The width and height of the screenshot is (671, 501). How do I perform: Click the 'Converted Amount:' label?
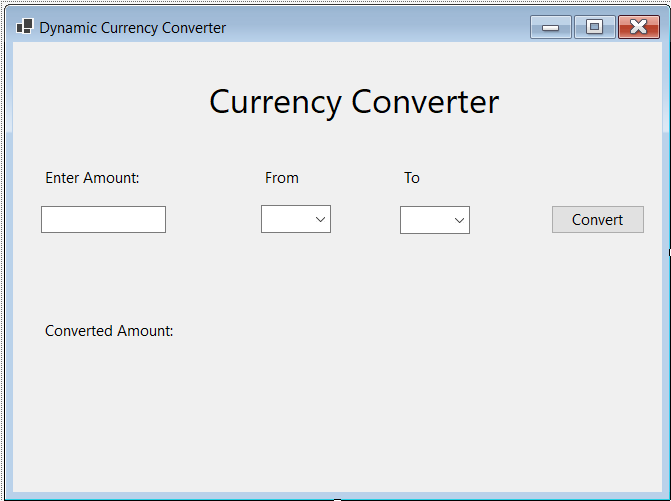click(109, 331)
